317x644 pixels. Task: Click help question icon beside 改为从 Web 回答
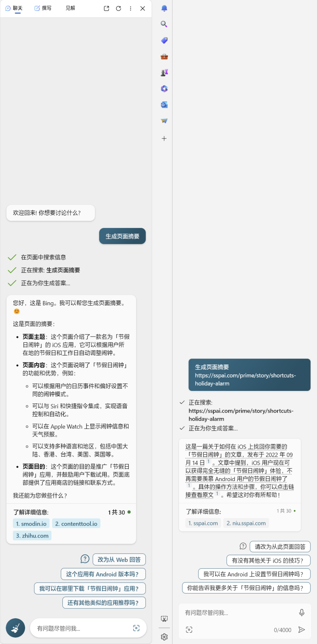point(85,559)
